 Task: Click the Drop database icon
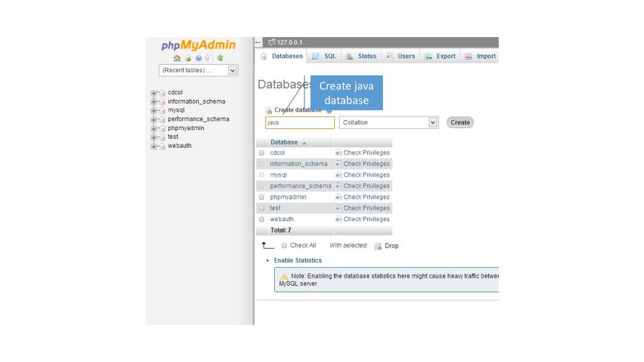378,246
